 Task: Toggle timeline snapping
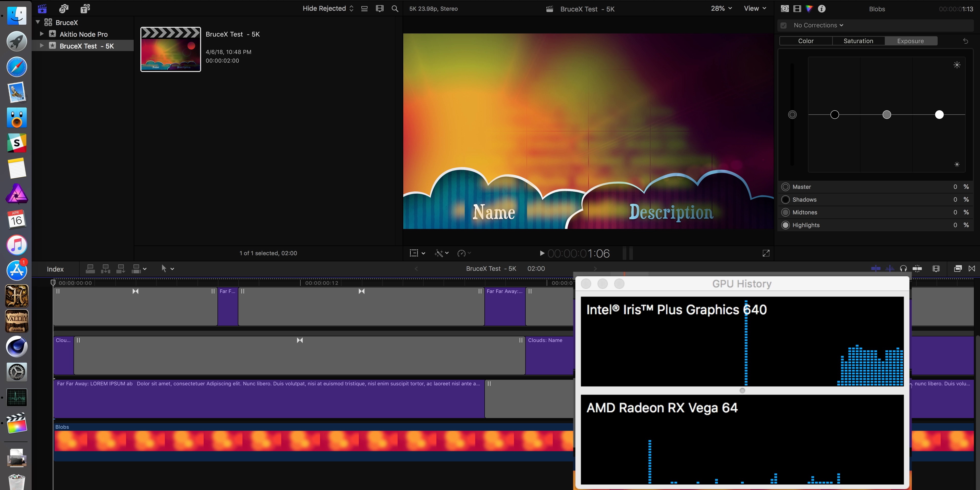[x=917, y=268]
